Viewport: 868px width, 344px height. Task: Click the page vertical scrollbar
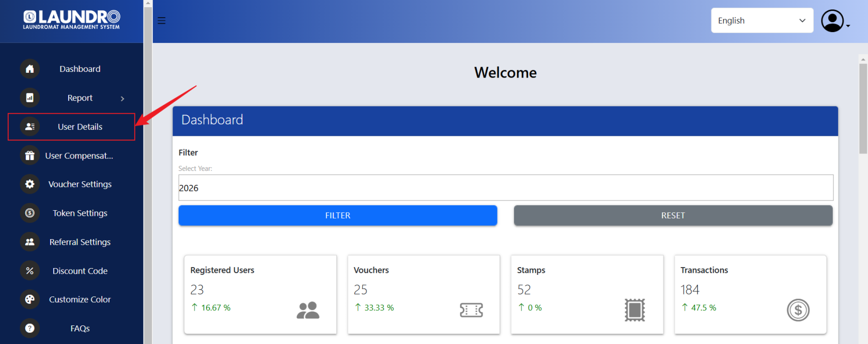[863, 108]
